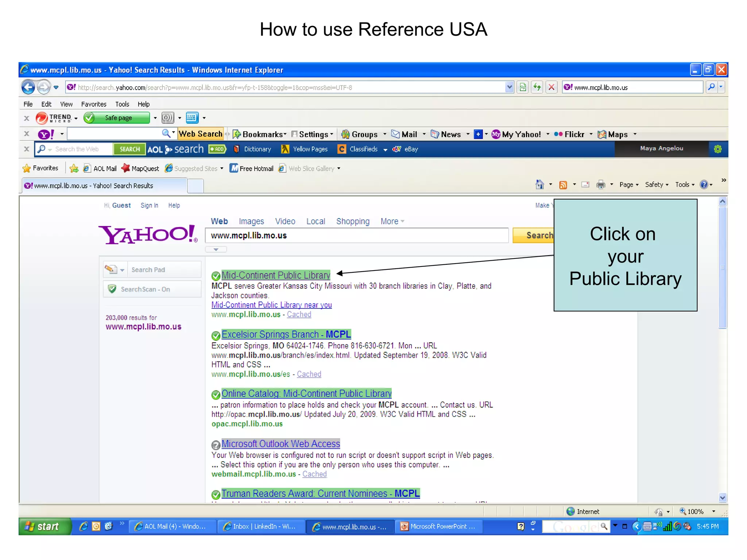
Task: Expand the address bar history dropdown
Action: click(510, 87)
